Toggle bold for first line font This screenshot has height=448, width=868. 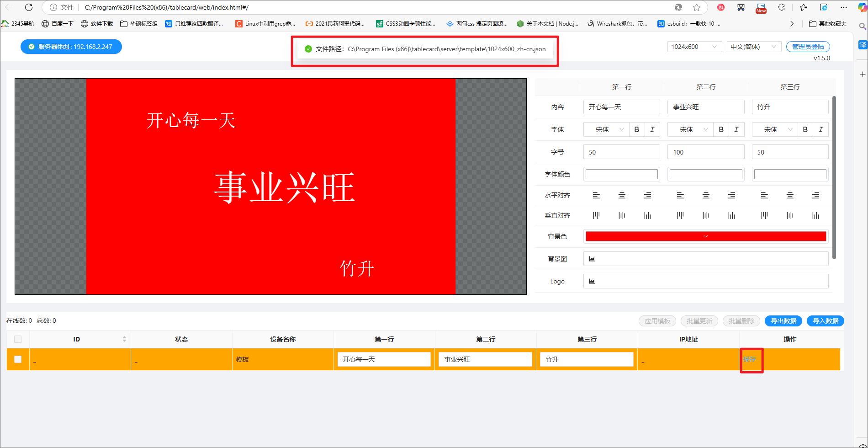point(637,129)
